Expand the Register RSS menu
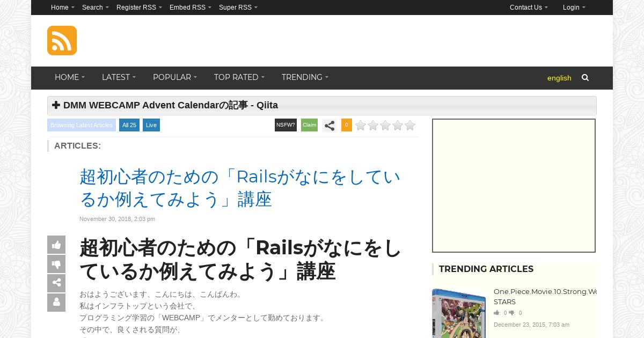Screen dimensions: 644x338 [139, 8]
